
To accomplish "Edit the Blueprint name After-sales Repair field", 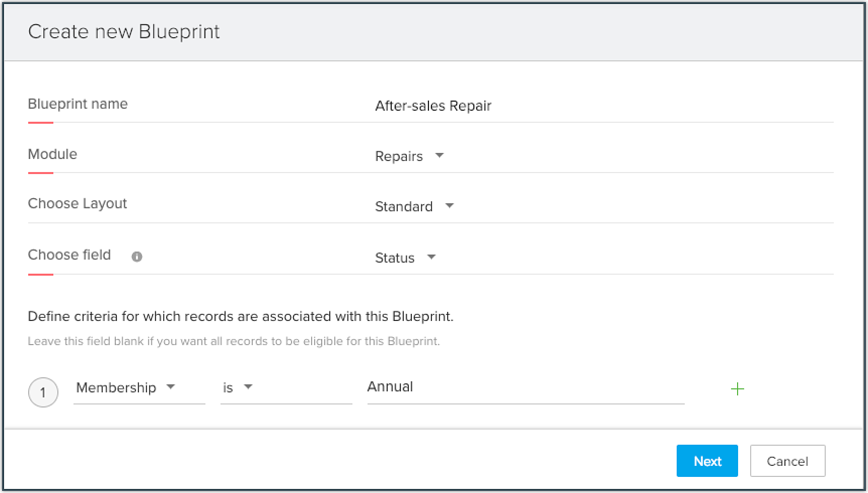I will point(433,106).
